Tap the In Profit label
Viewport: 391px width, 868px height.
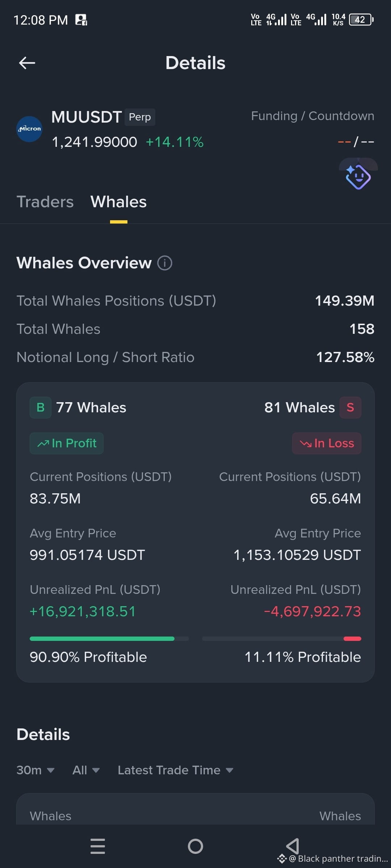tap(67, 443)
